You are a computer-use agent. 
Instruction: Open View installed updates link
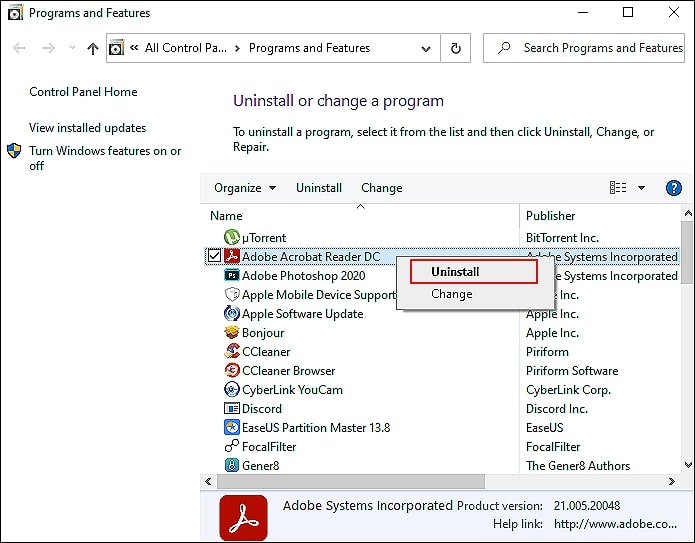coord(87,128)
